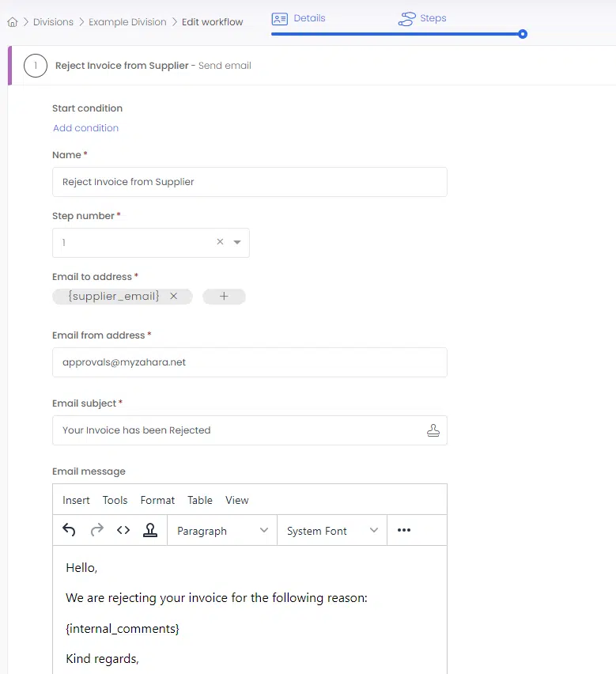The width and height of the screenshot is (616, 674).
Task: Click the Email message label
Action: click(x=89, y=471)
